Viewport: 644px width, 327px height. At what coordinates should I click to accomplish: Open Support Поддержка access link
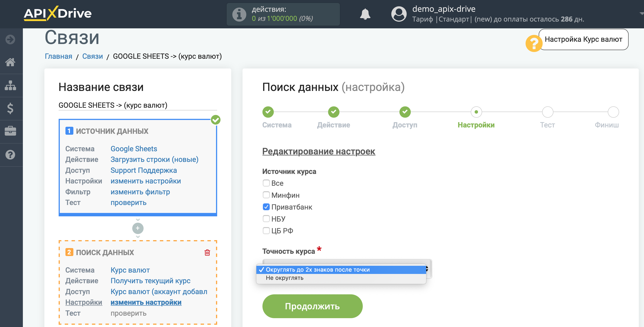pos(144,170)
